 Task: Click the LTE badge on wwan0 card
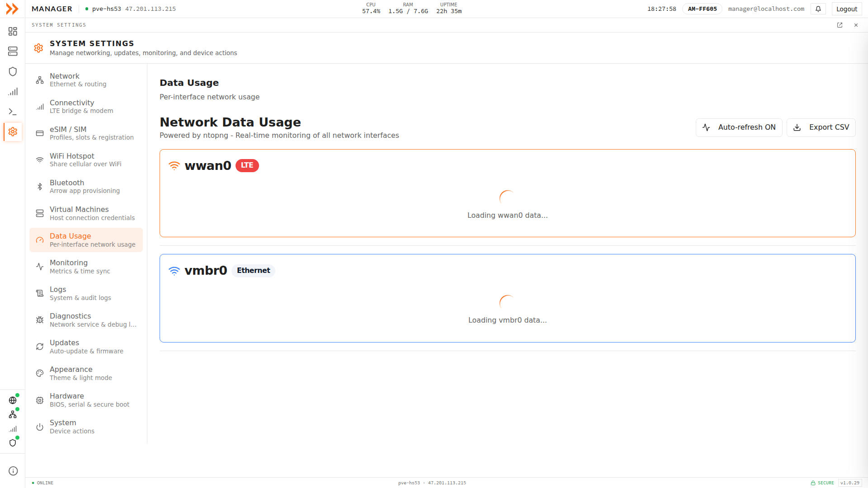tap(247, 165)
